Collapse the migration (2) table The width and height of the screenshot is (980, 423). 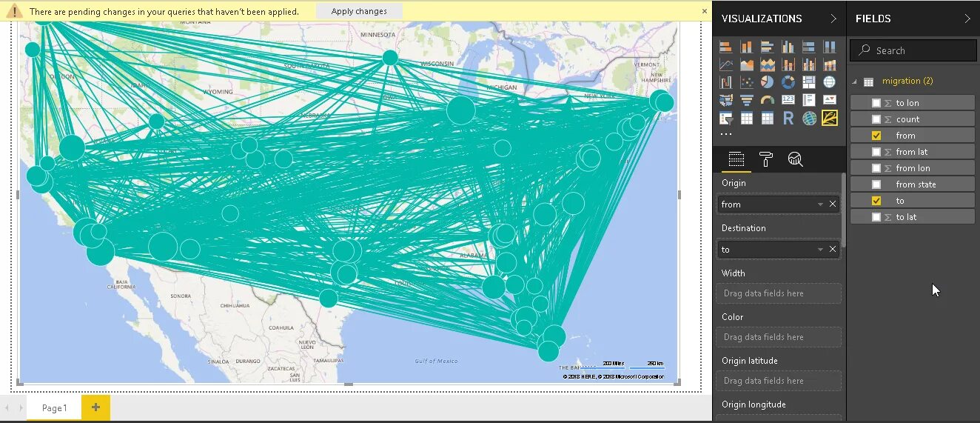click(855, 81)
